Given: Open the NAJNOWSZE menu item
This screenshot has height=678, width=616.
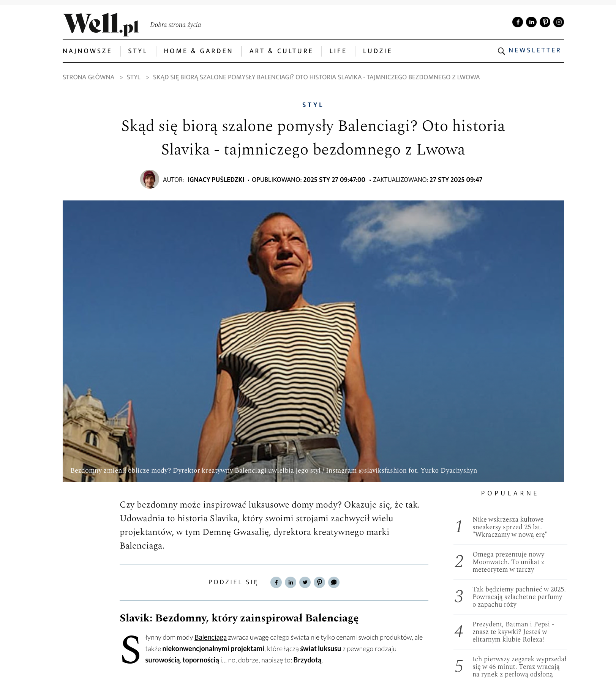Looking at the screenshot, I should 87,51.
